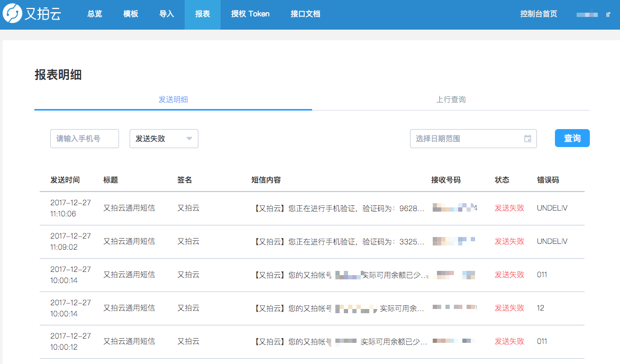Image resolution: width=620 pixels, height=364 pixels.
Task: Click 发送失败 status in the 11:10:06 row
Action: (509, 208)
